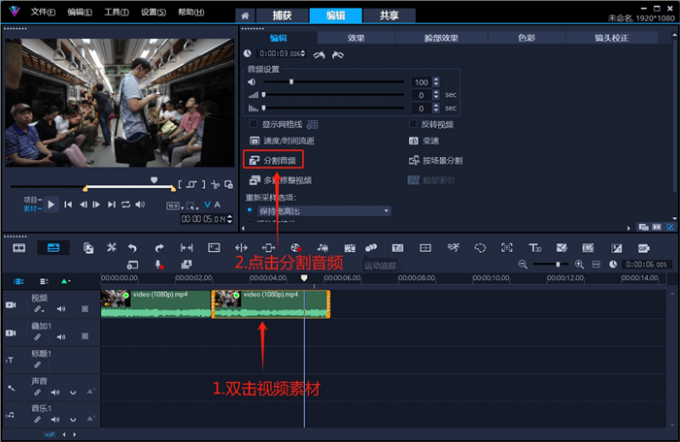Mute the 叠加1 track audio

pyautogui.click(x=61, y=337)
